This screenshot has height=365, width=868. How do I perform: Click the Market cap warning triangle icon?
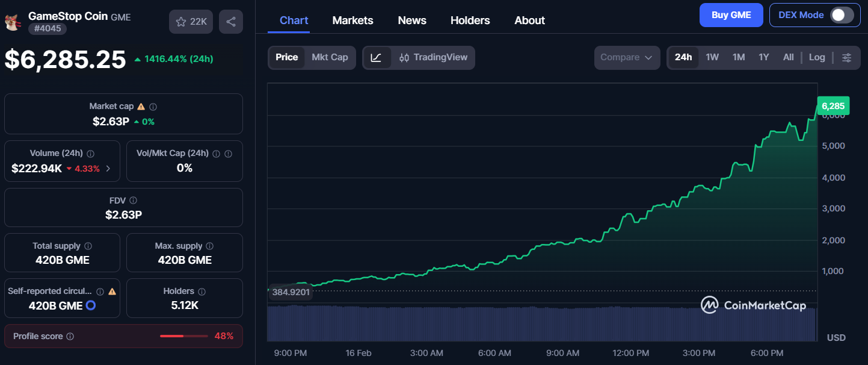[x=141, y=107]
